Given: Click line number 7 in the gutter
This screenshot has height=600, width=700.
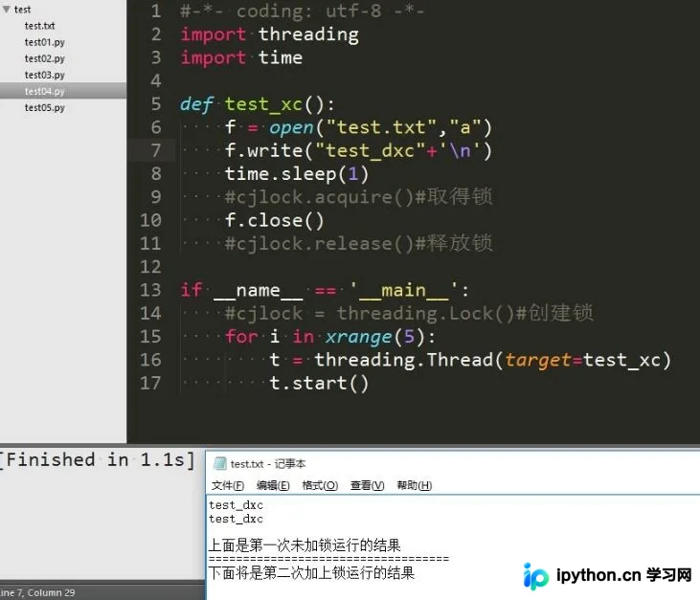Looking at the screenshot, I should [x=156, y=150].
